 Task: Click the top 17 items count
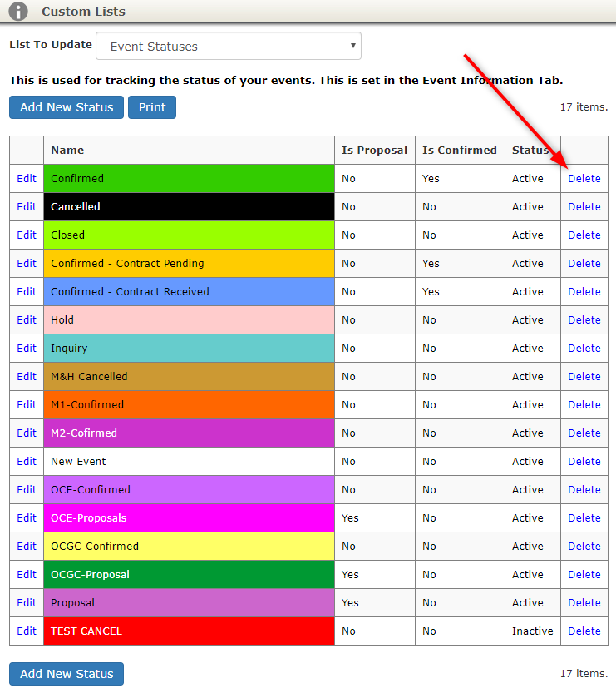click(584, 107)
